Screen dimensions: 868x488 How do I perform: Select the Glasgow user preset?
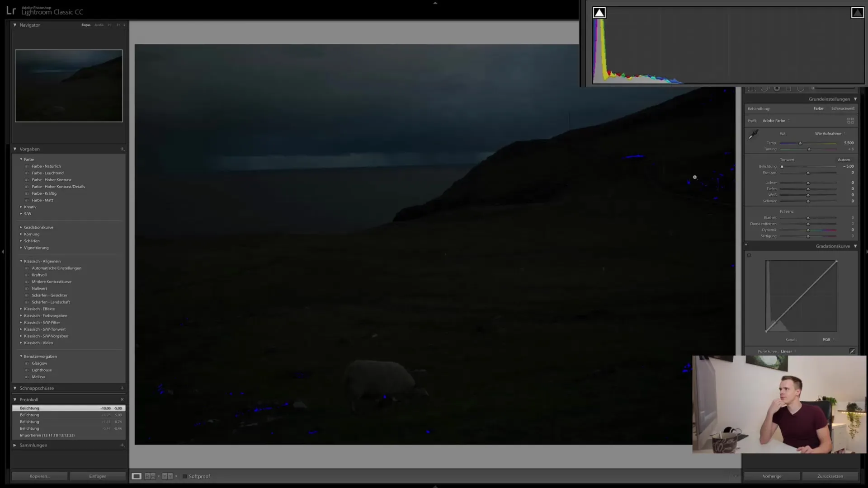[40, 363]
